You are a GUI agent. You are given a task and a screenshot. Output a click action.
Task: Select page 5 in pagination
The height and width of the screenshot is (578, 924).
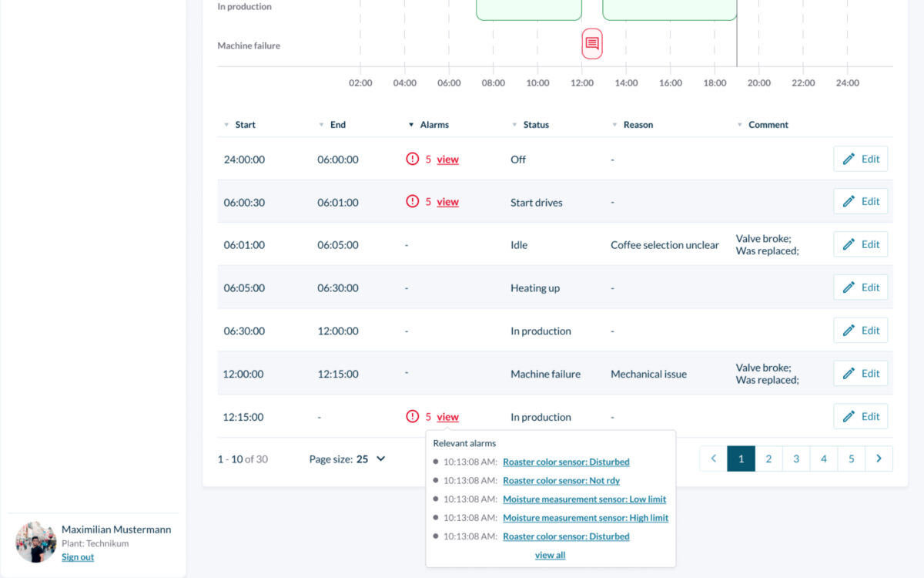tap(851, 459)
